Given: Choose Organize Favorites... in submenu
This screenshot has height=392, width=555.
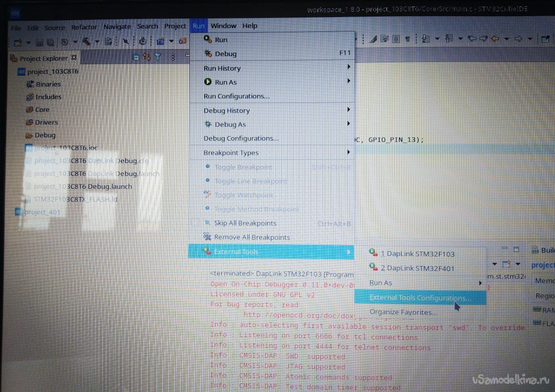Looking at the screenshot, I should [x=420, y=312].
